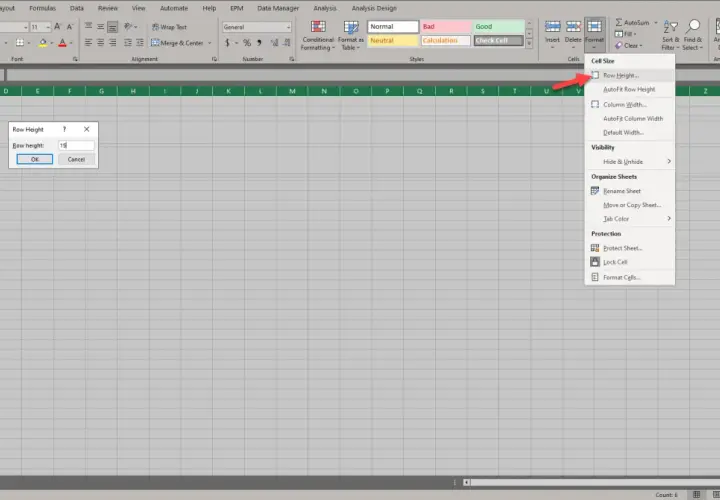
Task: Apply top align to cells
Action: pyautogui.click(x=88, y=27)
